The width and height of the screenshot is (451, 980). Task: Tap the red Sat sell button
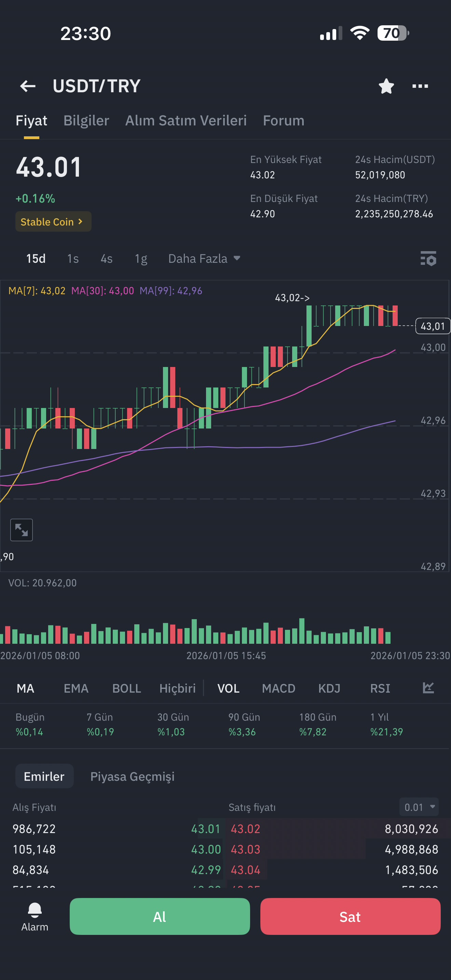point(350,916)
